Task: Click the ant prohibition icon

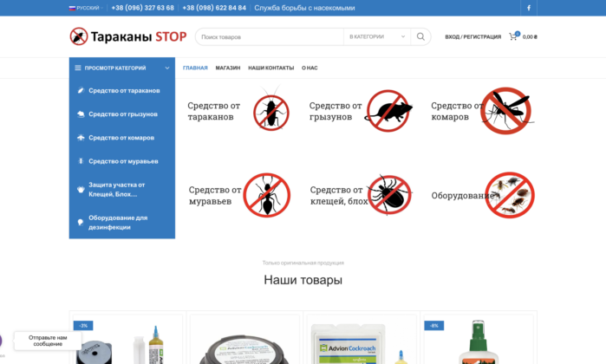Action: tap(266, 194)
